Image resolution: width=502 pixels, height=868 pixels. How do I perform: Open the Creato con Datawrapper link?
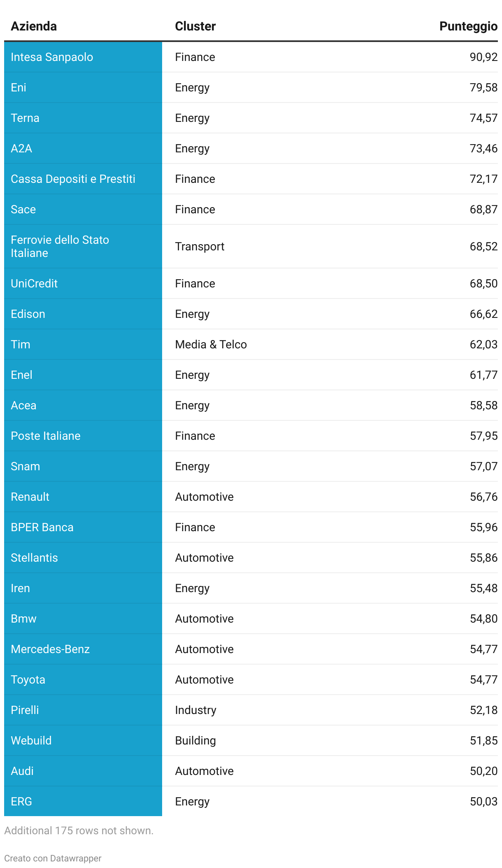(x=53, y=858)
